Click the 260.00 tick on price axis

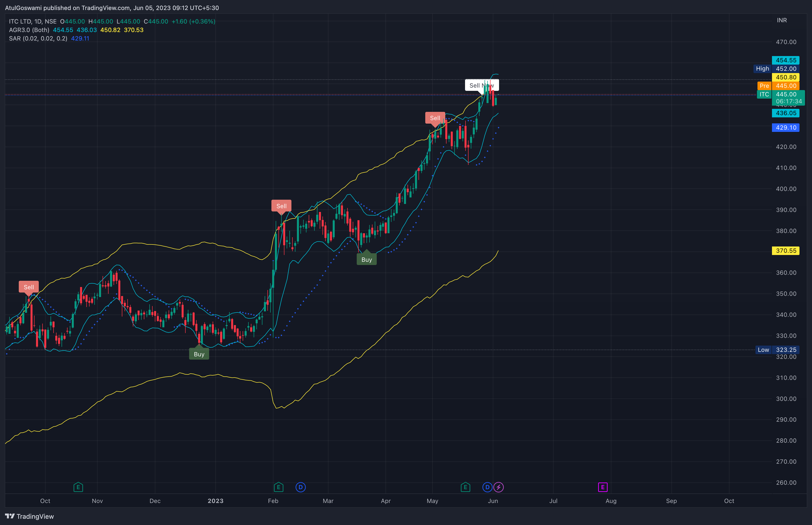click(x=786, y=482)
